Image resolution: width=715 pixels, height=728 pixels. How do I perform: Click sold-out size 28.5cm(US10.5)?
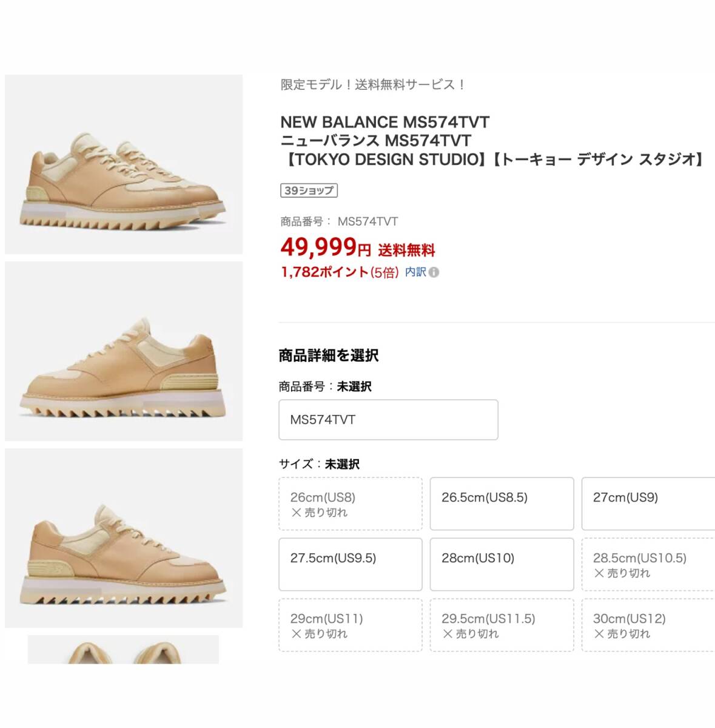click(x=648, y=564)
